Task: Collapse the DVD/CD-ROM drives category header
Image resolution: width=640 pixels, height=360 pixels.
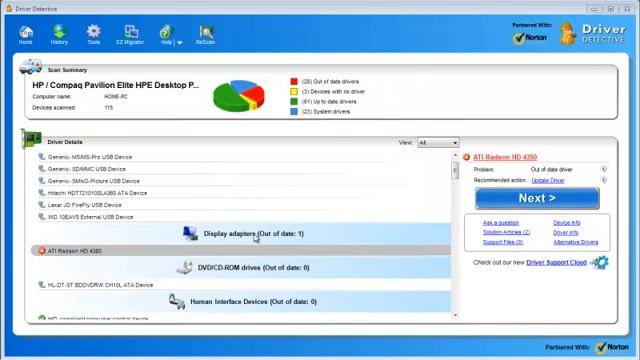Action: (244, 268)
